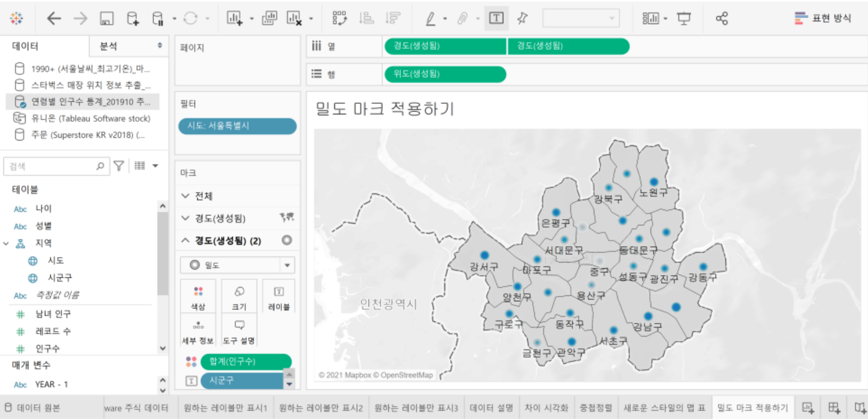Screen dimensions: 868x420
Task: Select the 레코드 수 measure
Action: [53, 331]
